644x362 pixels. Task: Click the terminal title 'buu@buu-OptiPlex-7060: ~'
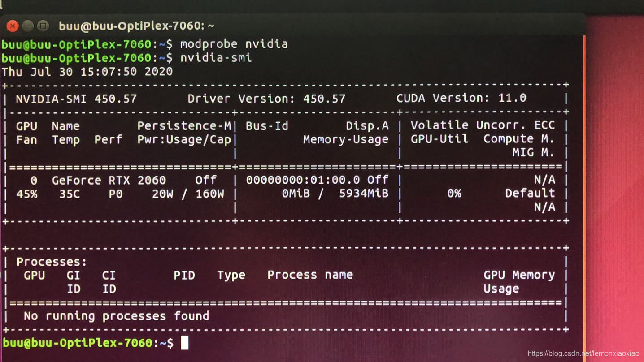(137, 26)
